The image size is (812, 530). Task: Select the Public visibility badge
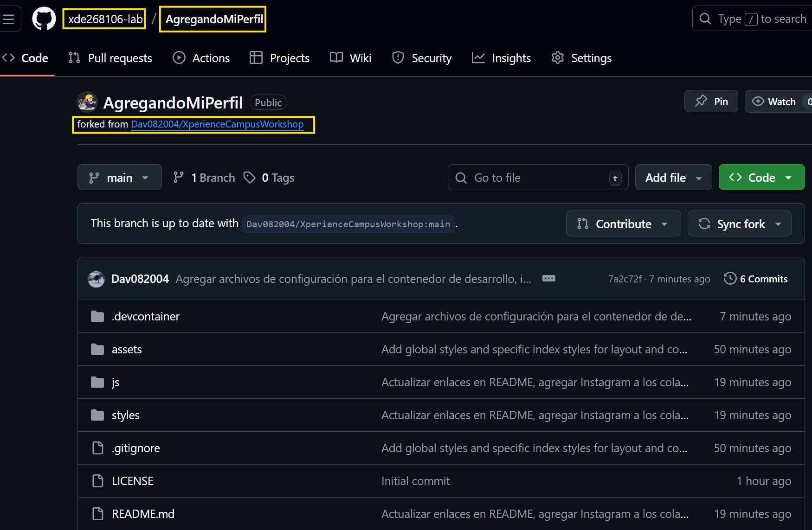click(268, 102)
